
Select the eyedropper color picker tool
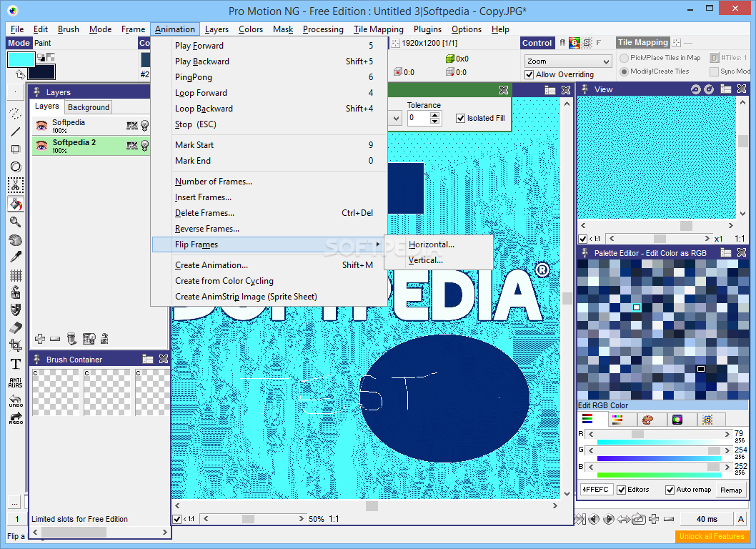tap(16, 257)
